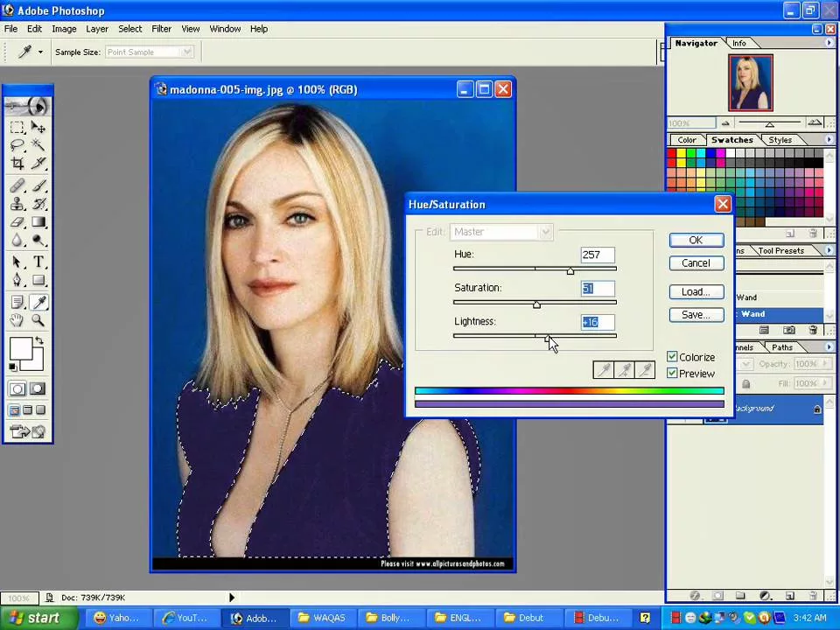Open the Tool Presets panel menu arrow

(828, 250)
